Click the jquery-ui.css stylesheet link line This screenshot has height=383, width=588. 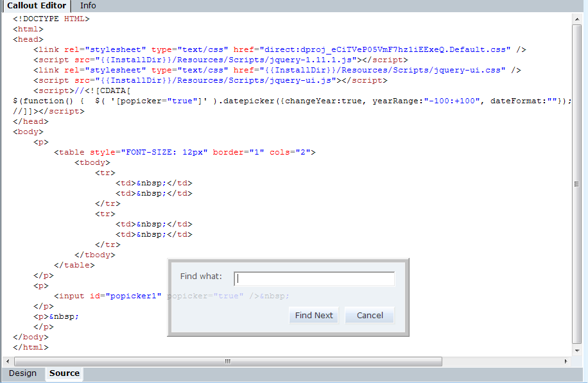[x=276, y=70]
